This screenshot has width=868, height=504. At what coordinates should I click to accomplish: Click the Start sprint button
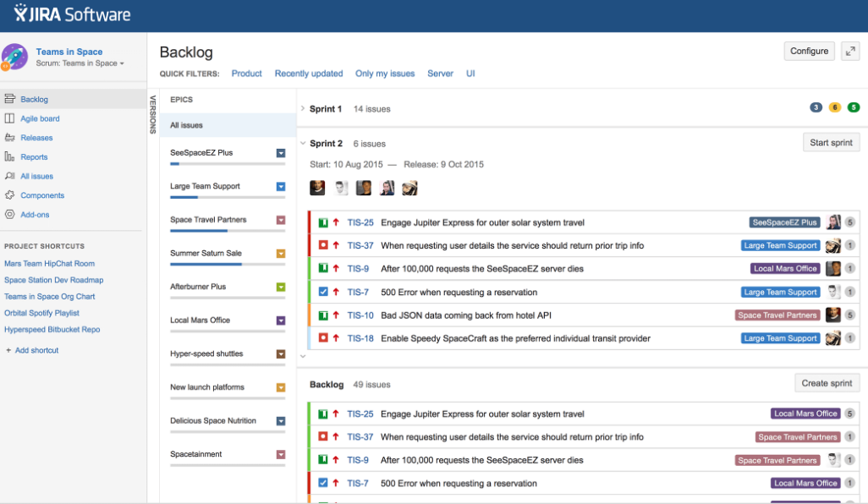831,143
